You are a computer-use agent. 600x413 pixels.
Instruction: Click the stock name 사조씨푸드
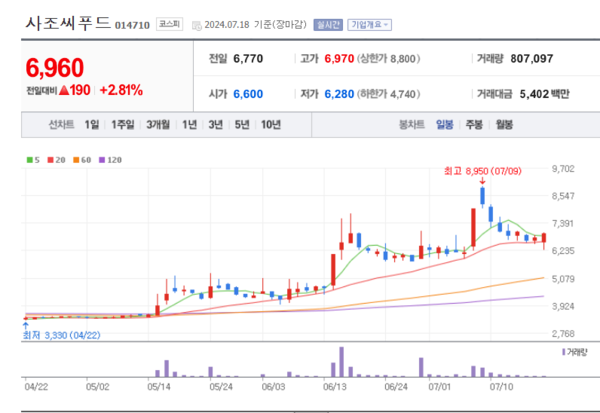click(68, 23)
